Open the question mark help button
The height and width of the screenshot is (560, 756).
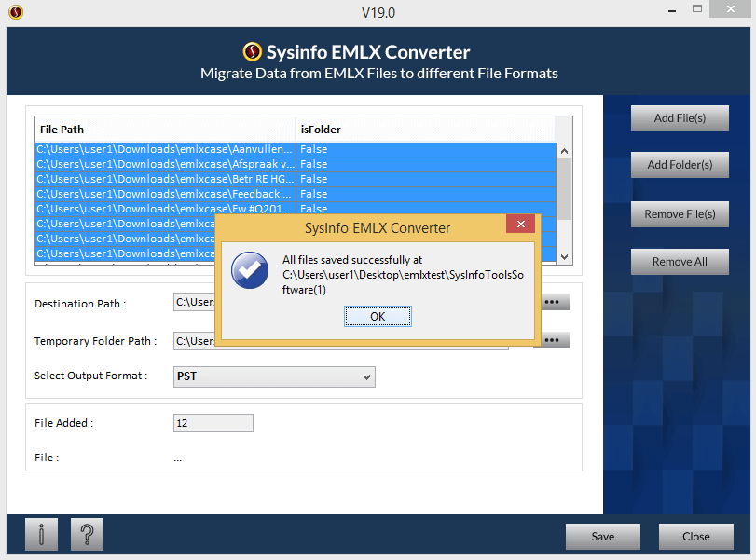[x=87, y=534]
